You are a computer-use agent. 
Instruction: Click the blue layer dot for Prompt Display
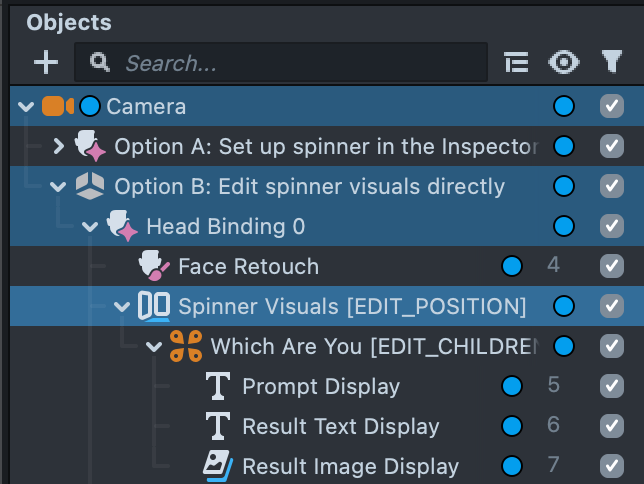tap(512, 386)
